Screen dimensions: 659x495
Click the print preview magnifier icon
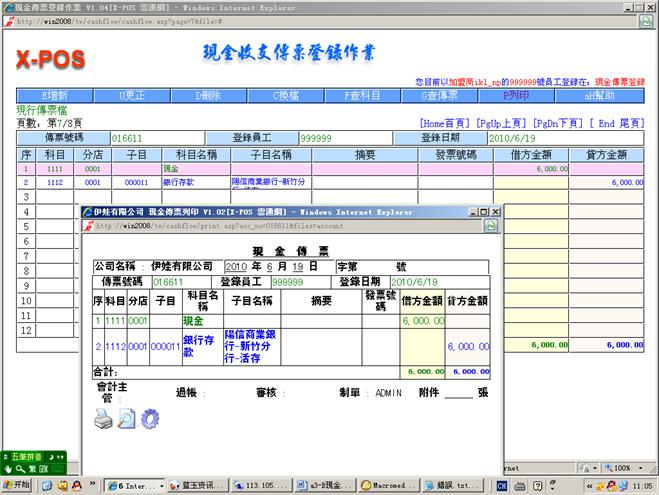(x=127, y=418)
